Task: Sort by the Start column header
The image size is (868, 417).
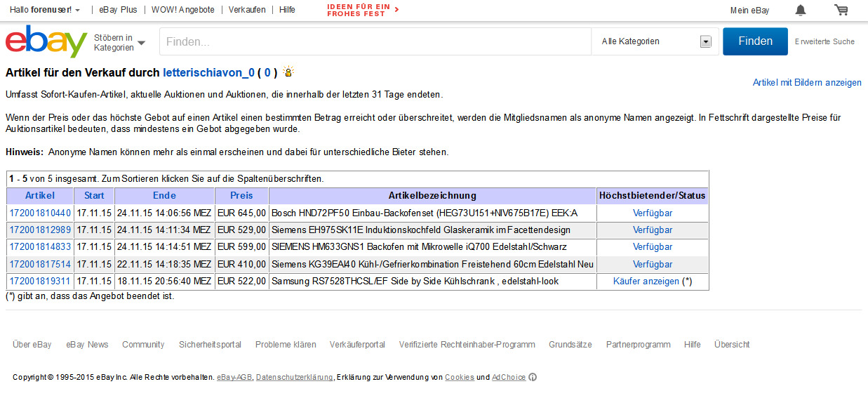Action: click(94, 195)
